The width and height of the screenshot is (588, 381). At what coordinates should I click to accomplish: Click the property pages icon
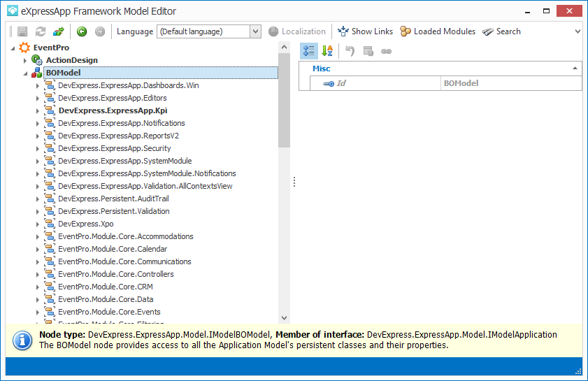tap(368, 51)
